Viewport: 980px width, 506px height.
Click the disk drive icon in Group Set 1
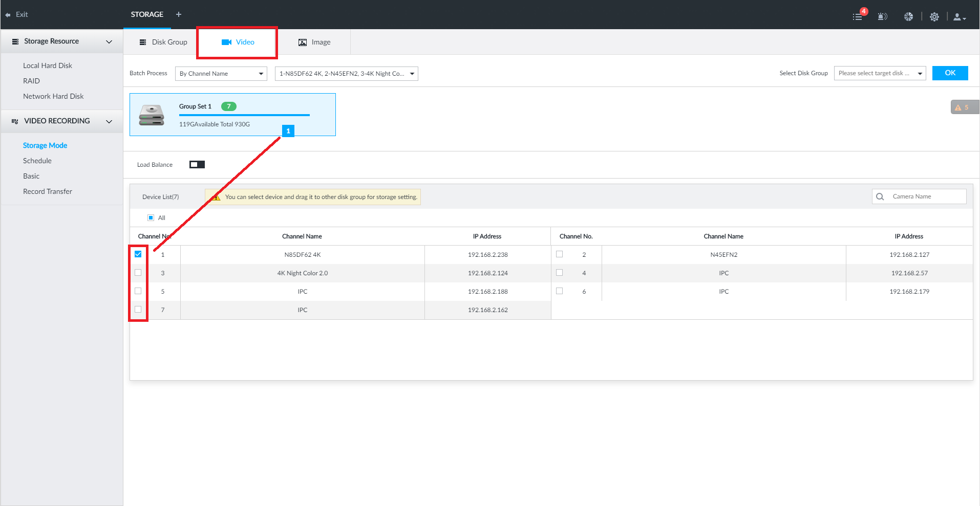[152, 115]
